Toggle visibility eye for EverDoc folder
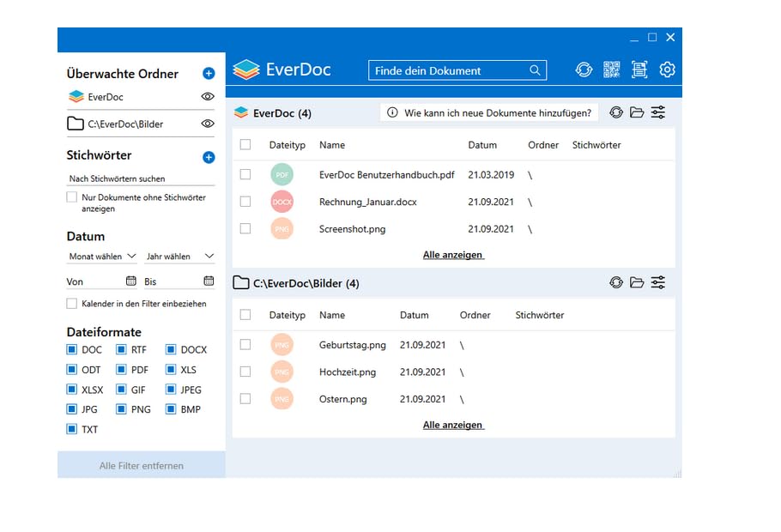 click(x=208, y=97)
